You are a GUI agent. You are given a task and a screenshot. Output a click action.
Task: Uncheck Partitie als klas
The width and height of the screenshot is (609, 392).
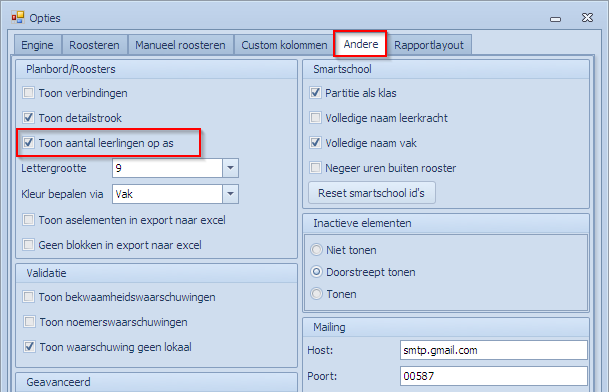coord(315,93)
